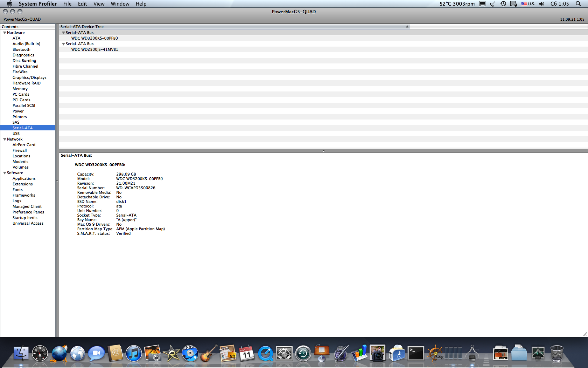Click the Contents column header

pyautogui.click(x=28, y=27)
